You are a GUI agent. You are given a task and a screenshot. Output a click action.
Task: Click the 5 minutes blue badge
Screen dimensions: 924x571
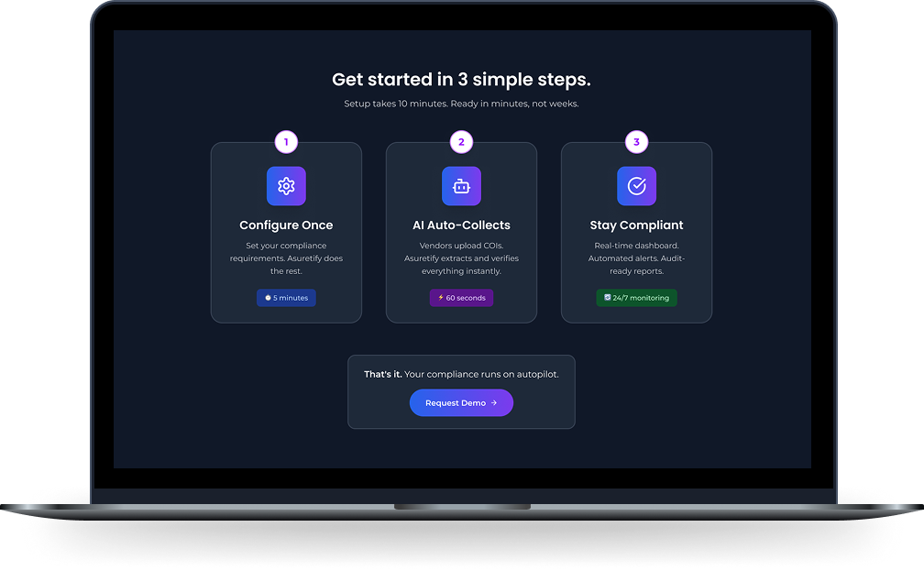click(x=286, y=298)
